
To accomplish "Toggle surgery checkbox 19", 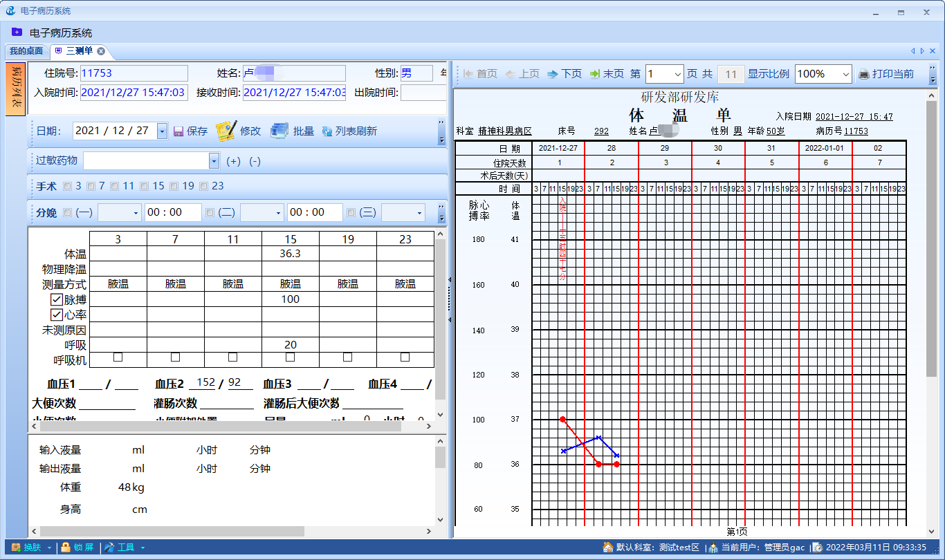I will tap(174, 186).
